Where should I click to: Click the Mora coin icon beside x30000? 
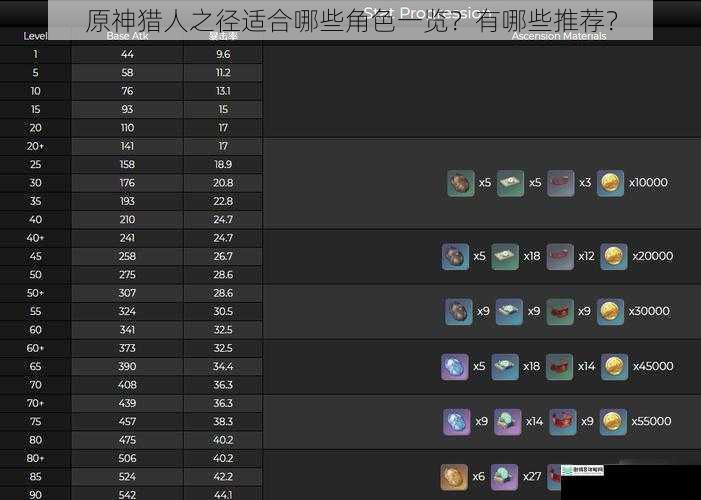[610, 311]
